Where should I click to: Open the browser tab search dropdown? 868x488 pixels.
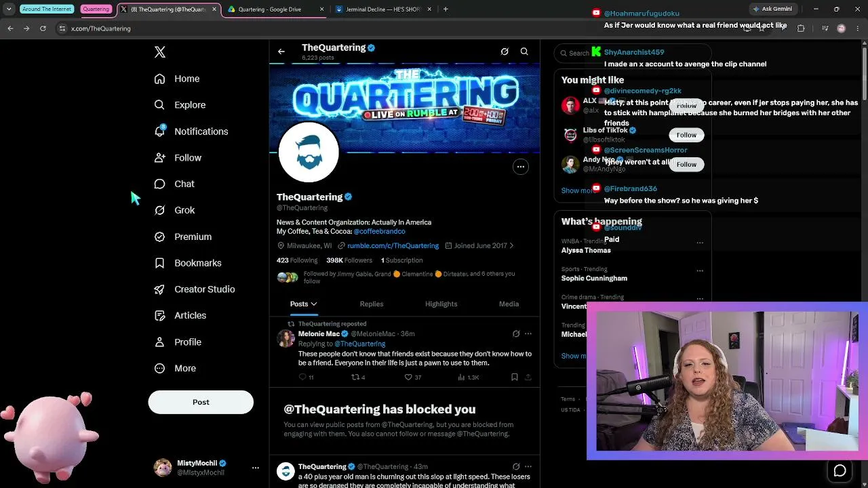(9, 9)
